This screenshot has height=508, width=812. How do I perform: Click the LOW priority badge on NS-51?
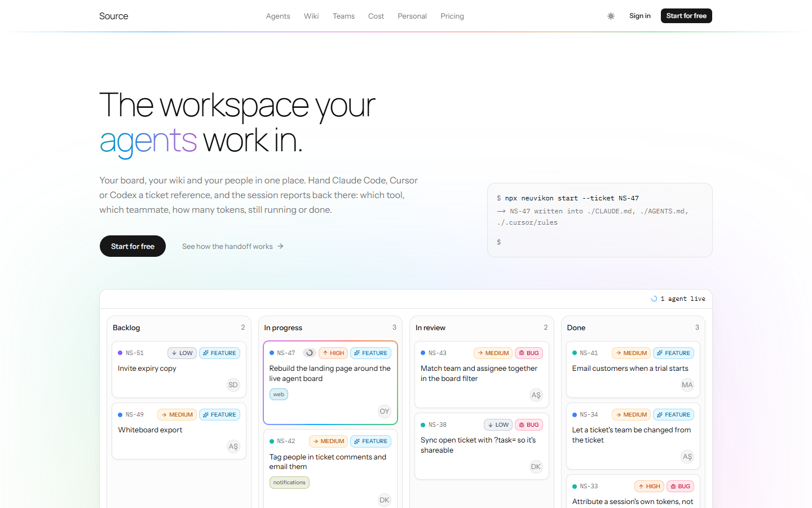pyautogui.click(x=182, y=353)
